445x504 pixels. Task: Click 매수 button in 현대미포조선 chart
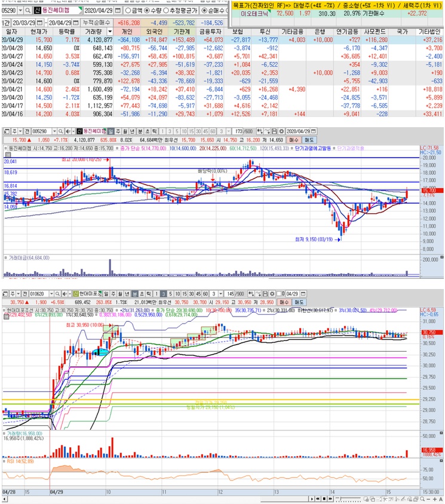(284, 302)
